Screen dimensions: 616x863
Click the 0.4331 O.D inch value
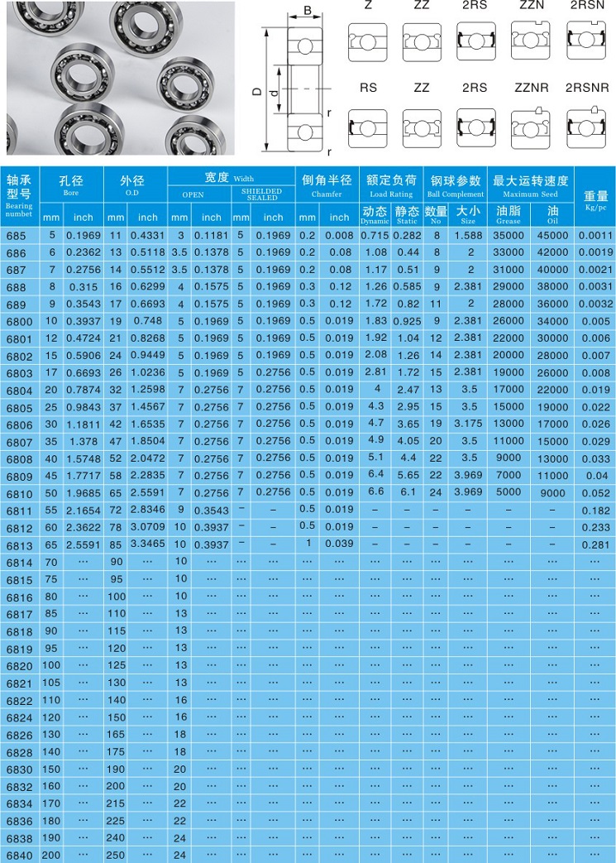[147, 235]
